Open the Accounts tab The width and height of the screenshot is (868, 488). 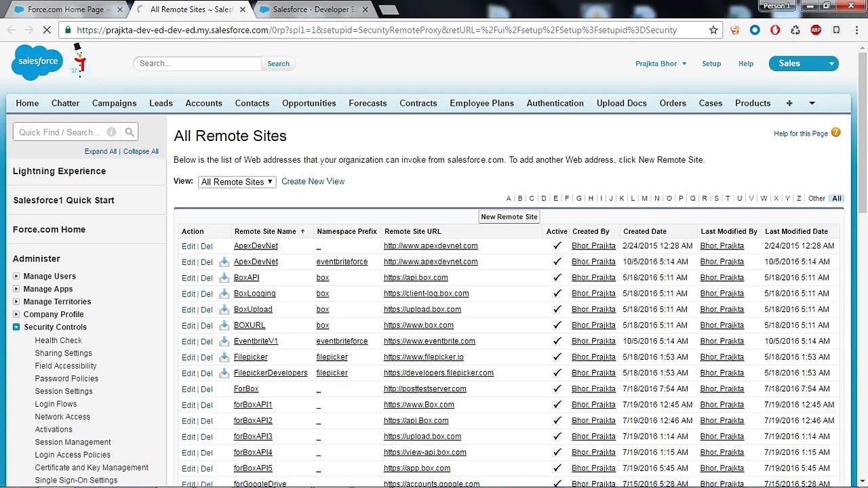[203, 103]
